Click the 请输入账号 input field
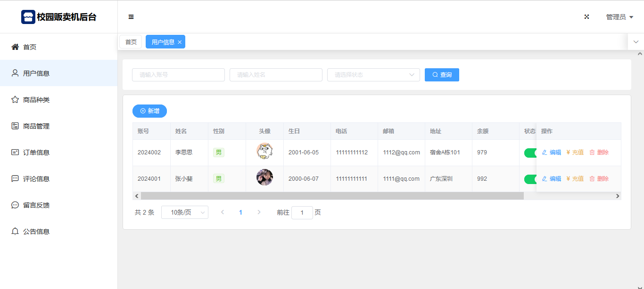The width and height of the screenshot is (644, 289). pos(178,75)
